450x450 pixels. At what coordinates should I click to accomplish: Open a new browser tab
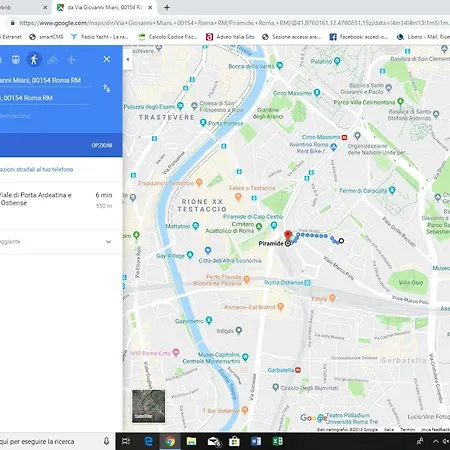pos(167,7)
